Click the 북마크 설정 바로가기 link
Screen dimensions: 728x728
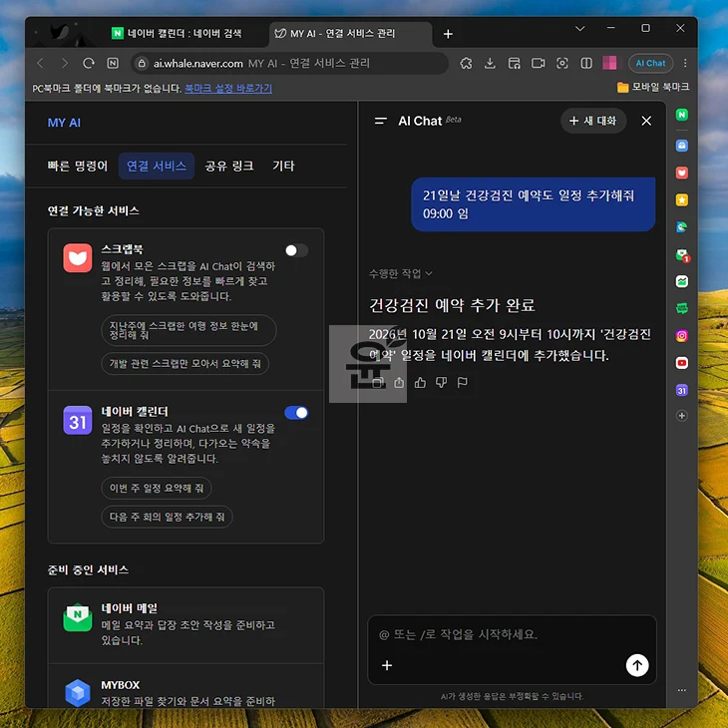(228, 88)
